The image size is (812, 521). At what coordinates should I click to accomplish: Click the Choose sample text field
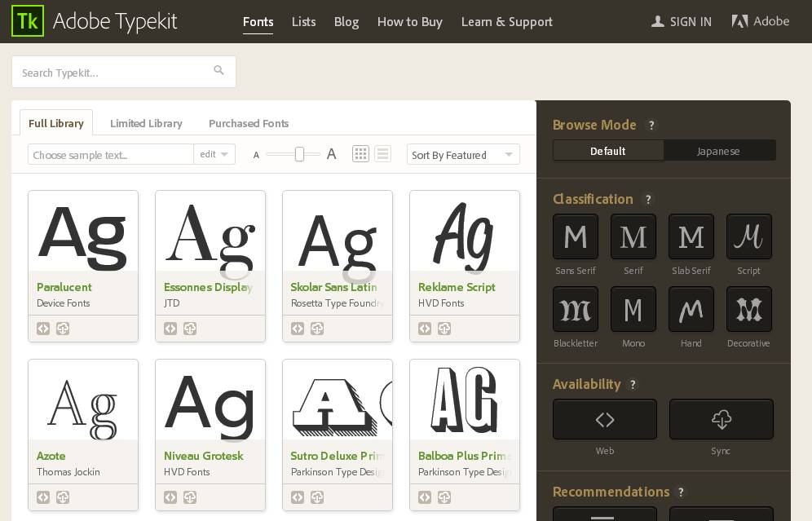[x=110, y=154]
